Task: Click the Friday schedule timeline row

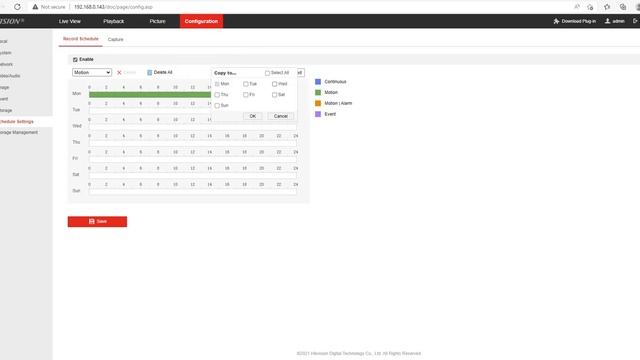Action: [x=193, y=159]
